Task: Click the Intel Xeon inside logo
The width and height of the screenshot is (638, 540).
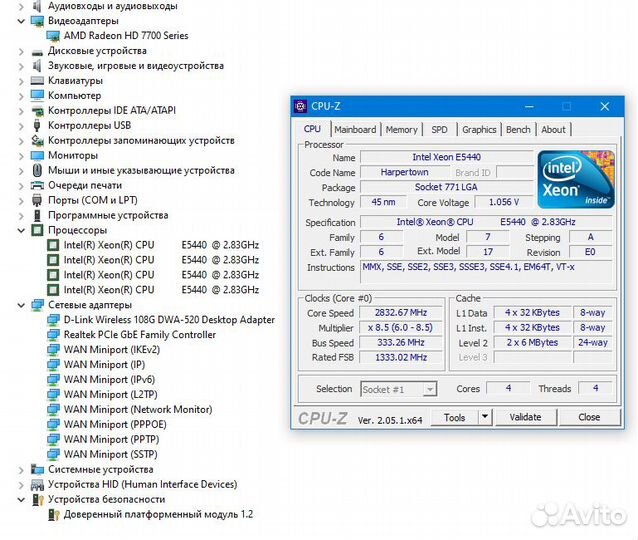Action: point(576,179)
